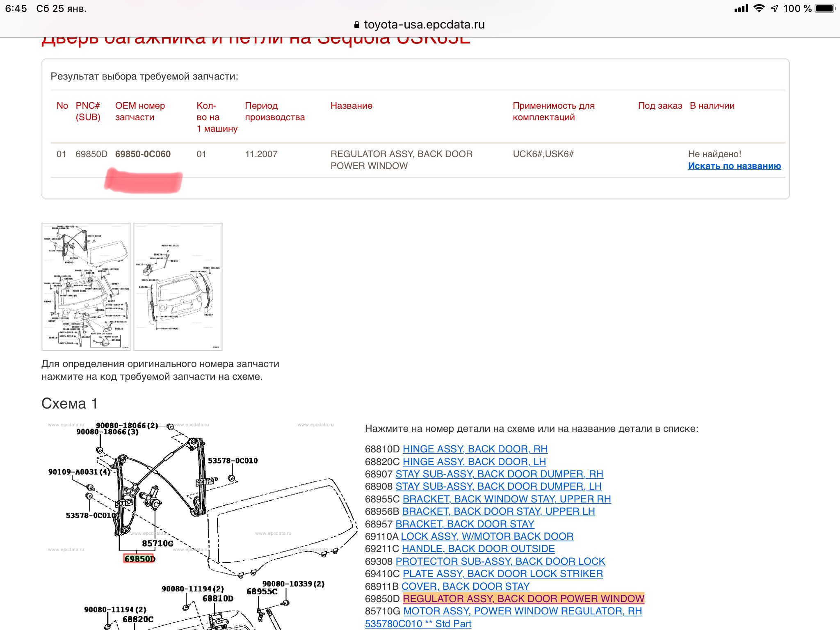The height and width of the screenshot is (630, 840).
Task: Open the second diagram thumbnail
Action: click(x=178, y=287)
